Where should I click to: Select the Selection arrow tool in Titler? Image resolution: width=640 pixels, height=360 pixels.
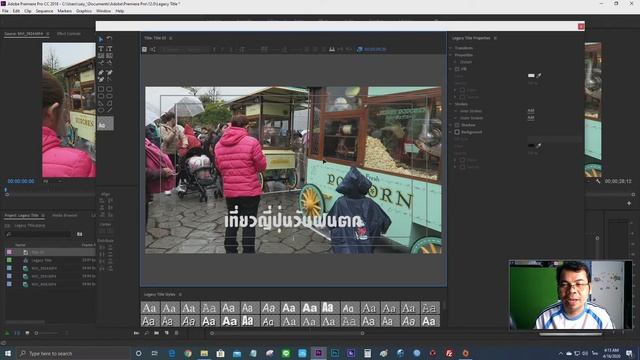coord(101,39)
